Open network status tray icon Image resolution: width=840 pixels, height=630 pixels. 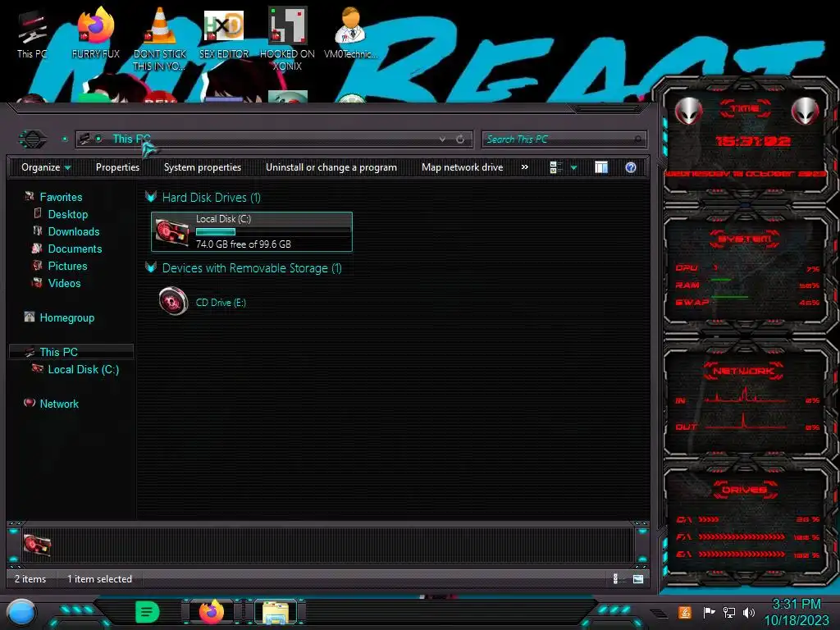pos(729,612)
